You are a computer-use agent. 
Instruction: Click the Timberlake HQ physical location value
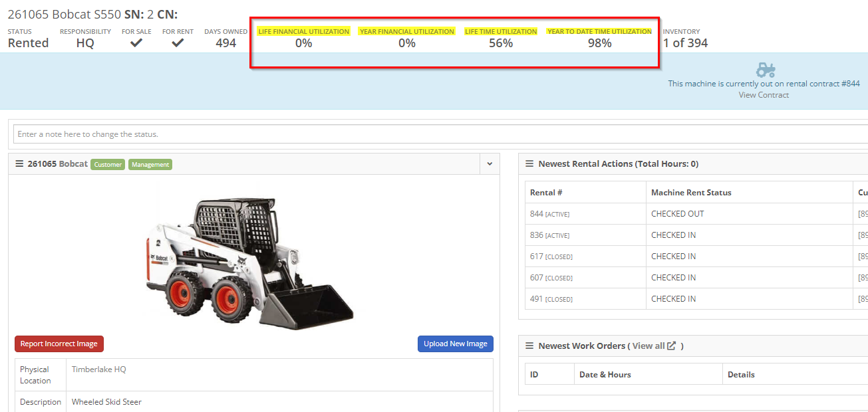(x=99, y=369)
